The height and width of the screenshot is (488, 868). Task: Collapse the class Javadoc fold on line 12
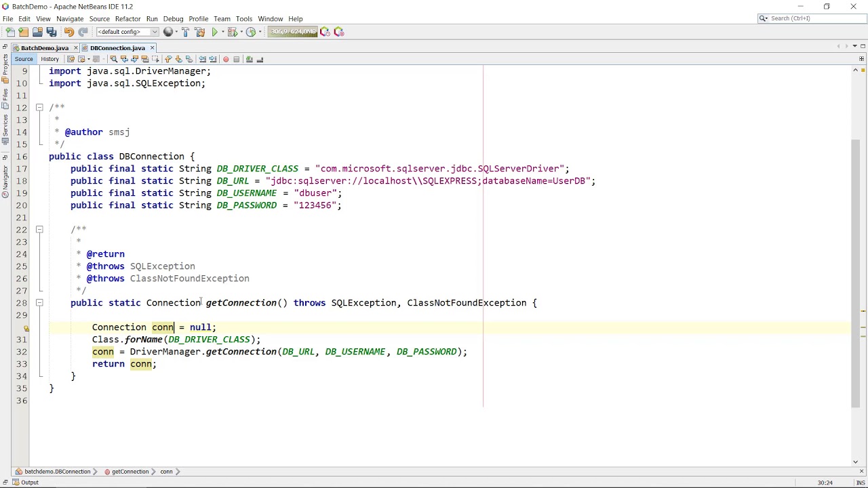click(39, 107)
